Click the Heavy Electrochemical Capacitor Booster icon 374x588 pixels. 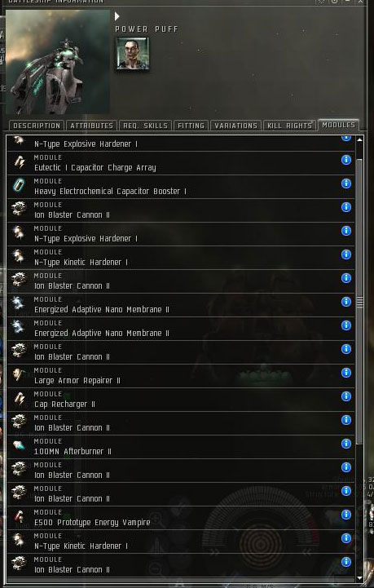19,185
